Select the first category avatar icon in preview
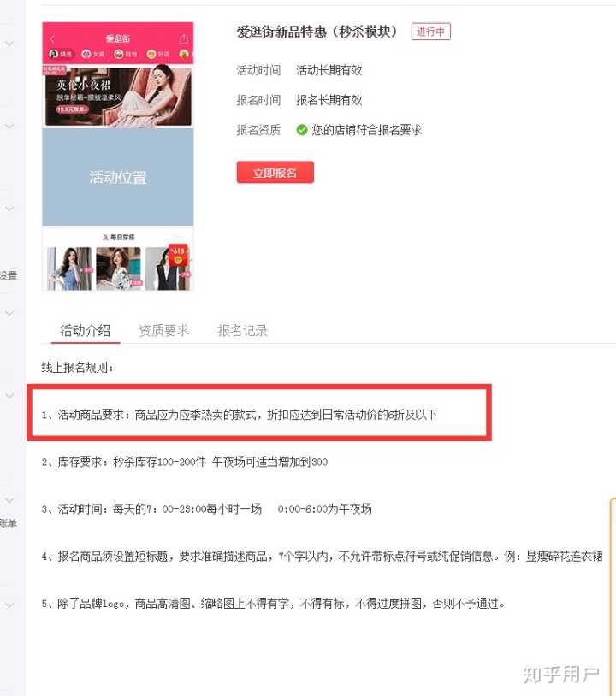The width and height of the screenshot is (616, 696). (x=54, y=54)
